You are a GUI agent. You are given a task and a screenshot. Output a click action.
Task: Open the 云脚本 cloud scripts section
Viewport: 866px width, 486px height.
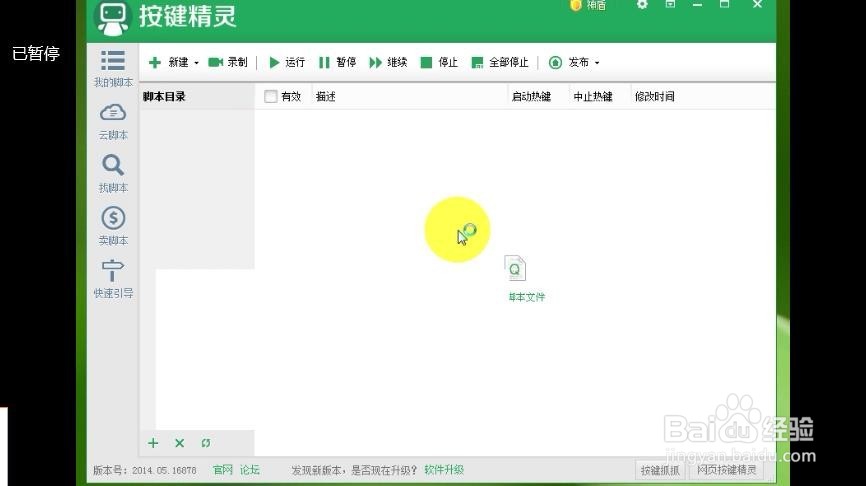(x=113, y=122)
